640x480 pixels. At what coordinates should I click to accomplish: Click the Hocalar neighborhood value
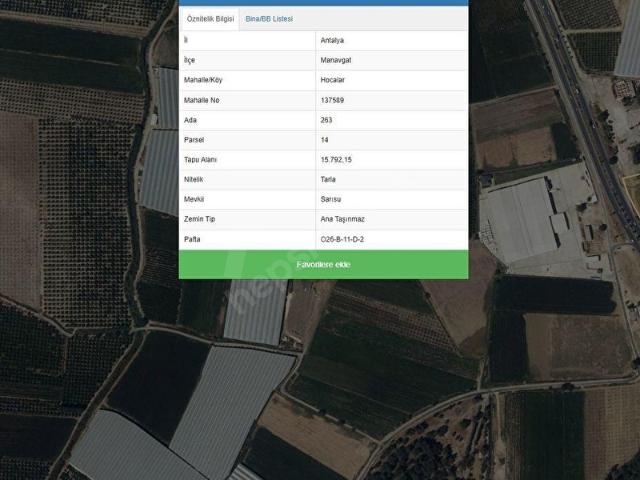(336, 80)
